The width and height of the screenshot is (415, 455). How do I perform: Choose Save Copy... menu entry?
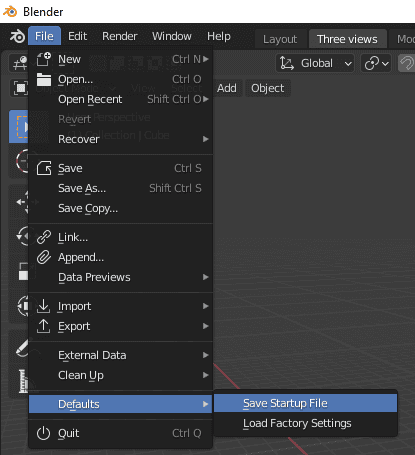click(x=120, y=208)
